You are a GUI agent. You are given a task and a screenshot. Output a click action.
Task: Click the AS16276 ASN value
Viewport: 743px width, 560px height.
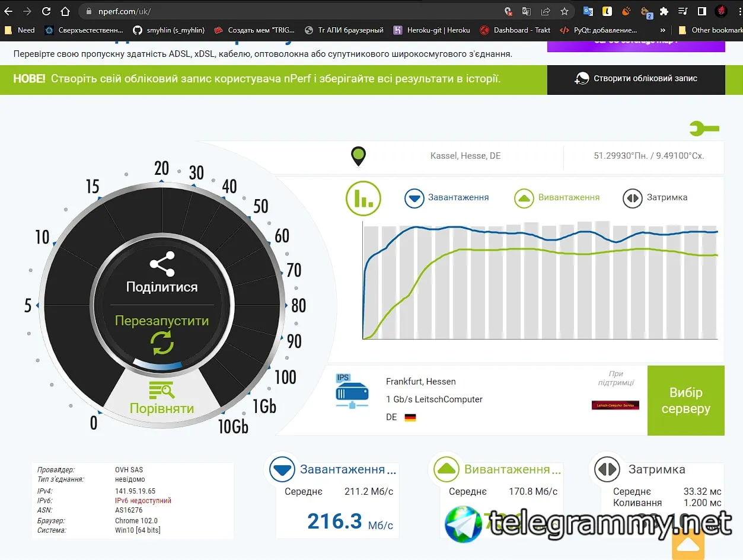(x=129, y=510)
